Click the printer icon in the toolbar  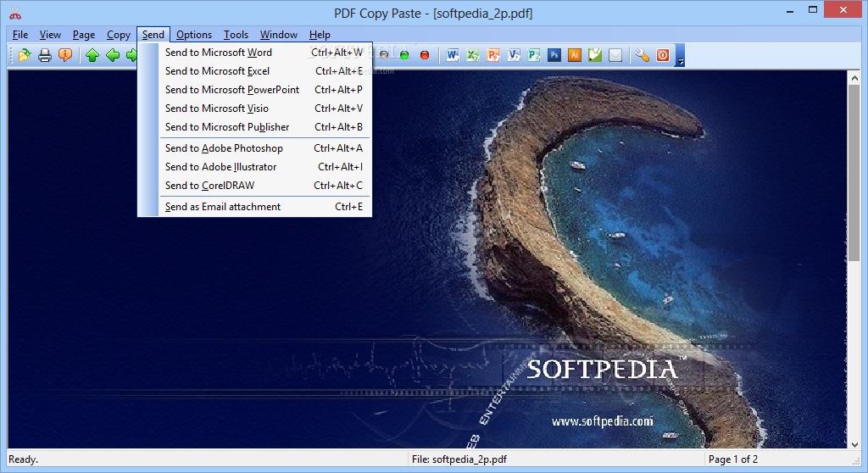45,55
